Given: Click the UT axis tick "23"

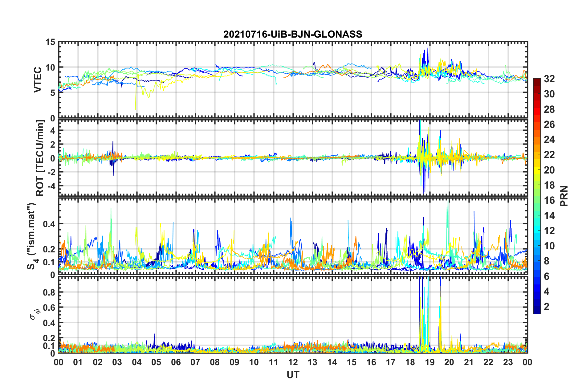Looking at the screenshot, I should 508,362.
